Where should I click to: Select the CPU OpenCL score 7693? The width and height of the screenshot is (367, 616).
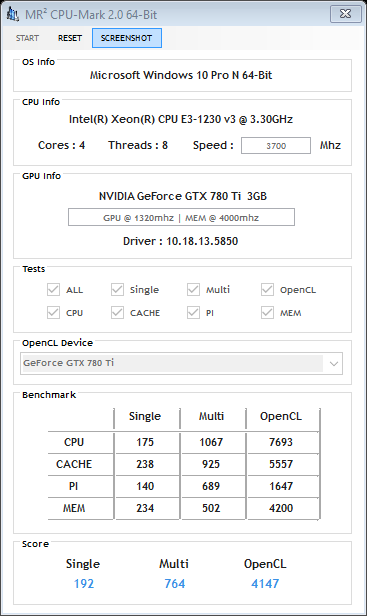(x=281, y=442)
